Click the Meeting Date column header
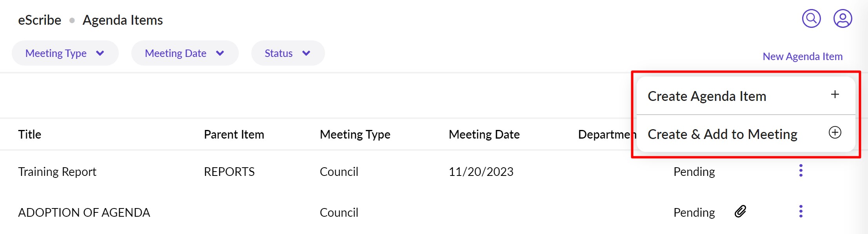The image size is (868, 234). tap(484, 135)
